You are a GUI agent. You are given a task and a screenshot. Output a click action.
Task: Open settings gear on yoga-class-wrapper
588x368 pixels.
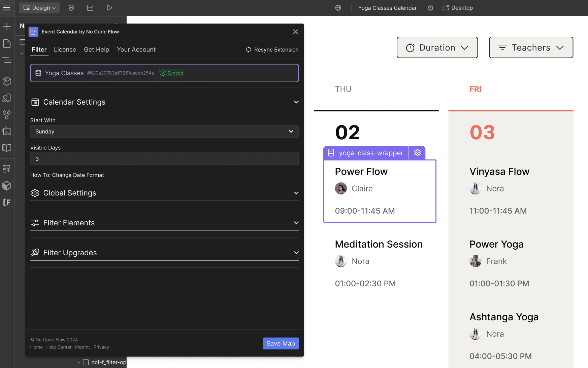tap(417, 153)
